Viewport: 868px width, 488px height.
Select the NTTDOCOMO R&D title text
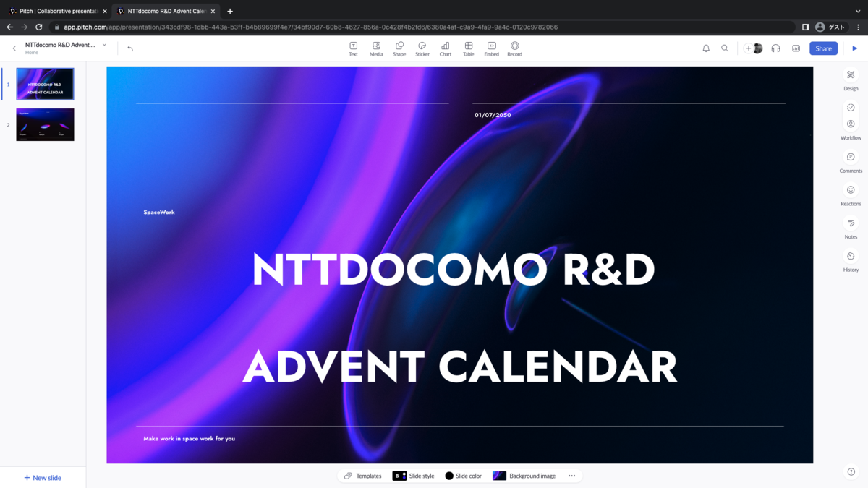[x=454, y=270]
